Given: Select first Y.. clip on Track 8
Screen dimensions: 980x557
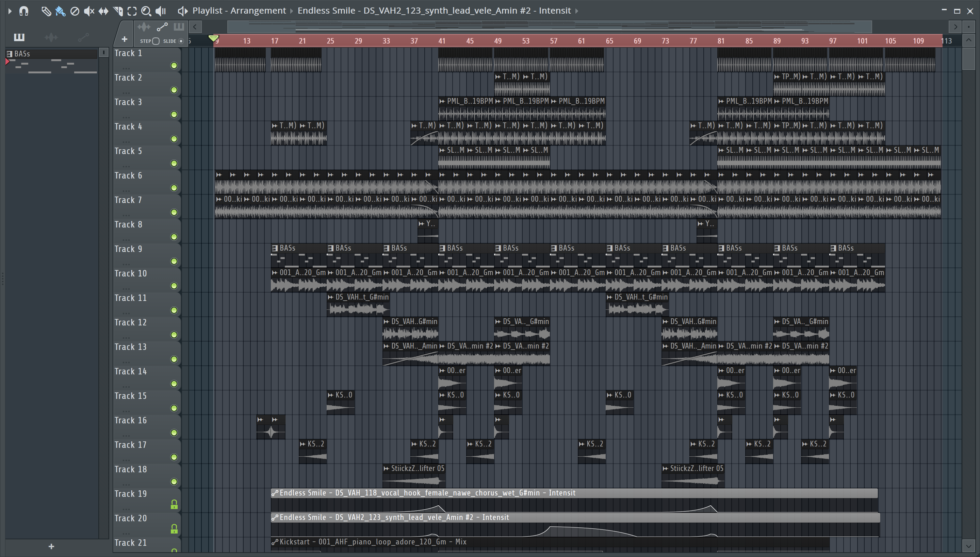Looking at the screenshot, I should coord(428,231).
